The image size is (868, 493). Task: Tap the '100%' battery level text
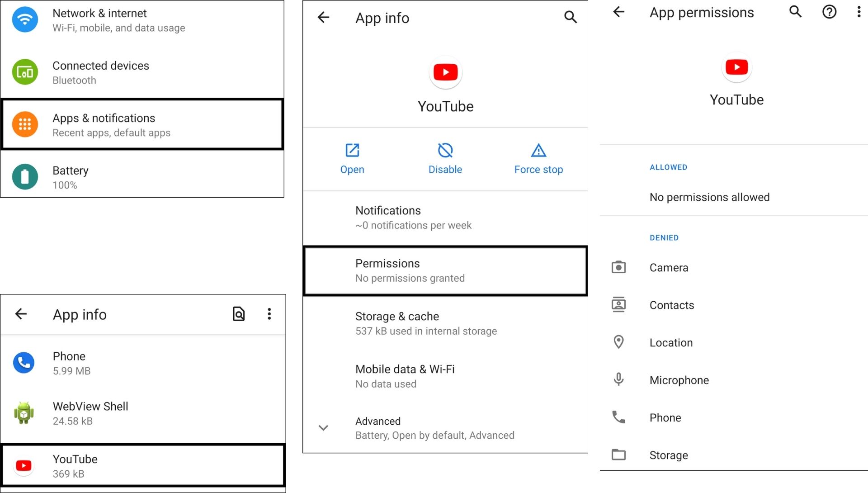(65, 185)
